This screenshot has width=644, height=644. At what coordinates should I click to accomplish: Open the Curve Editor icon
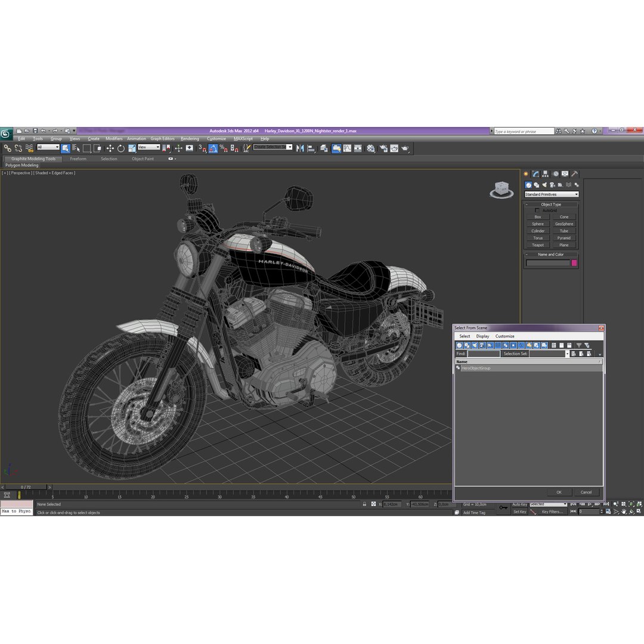(x=348, y=148)
